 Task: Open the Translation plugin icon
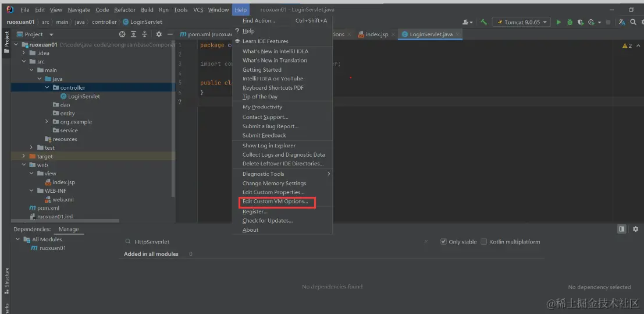(x=622, y=22)
